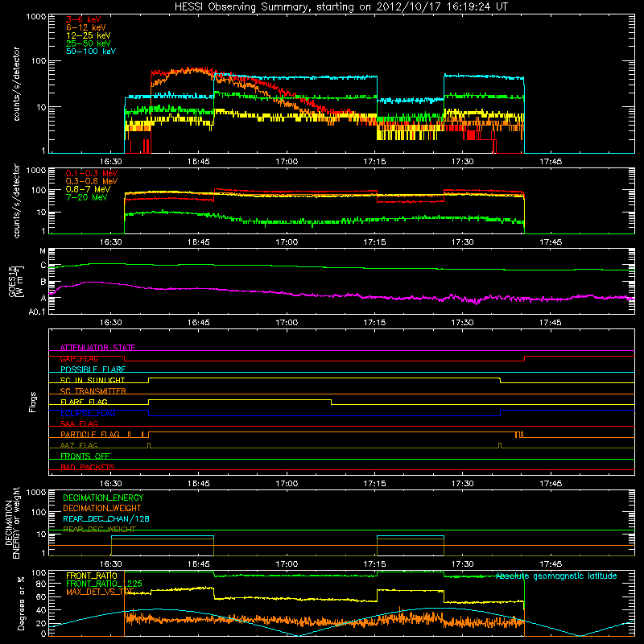
Task: Click the Degrees or % axis label
Action: click(21, 603)
